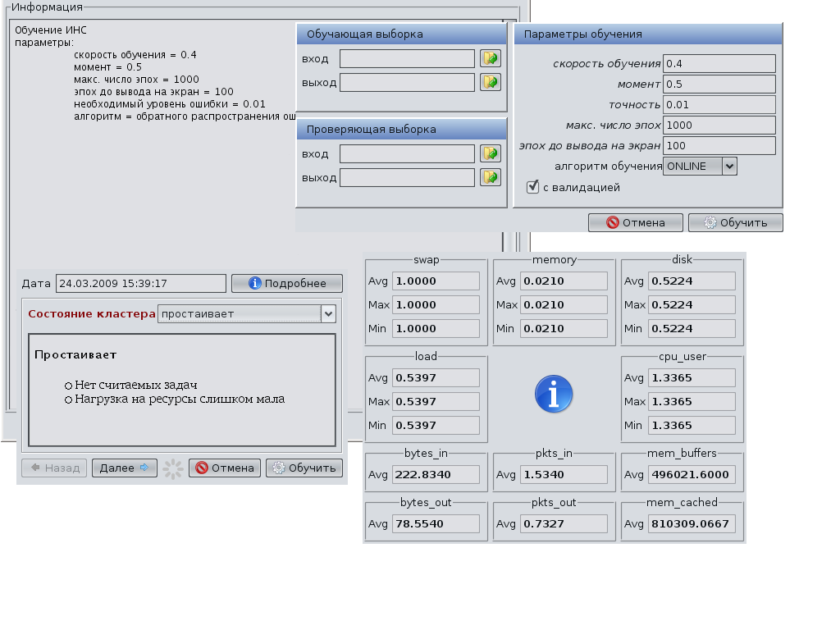Click 'макс. число эпох = 1000' info line

pos(137,80)
